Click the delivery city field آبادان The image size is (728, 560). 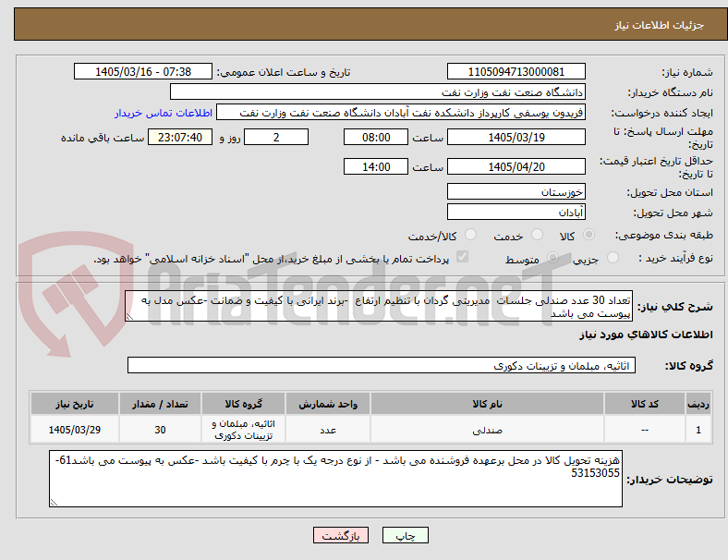(516, 212)
